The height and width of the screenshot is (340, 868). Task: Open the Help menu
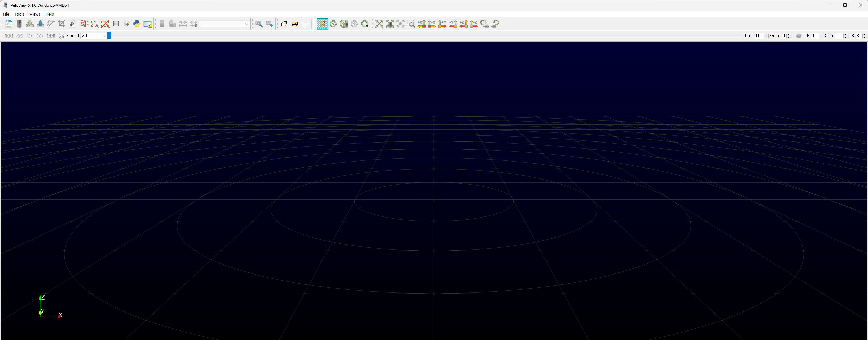point(50,14)
